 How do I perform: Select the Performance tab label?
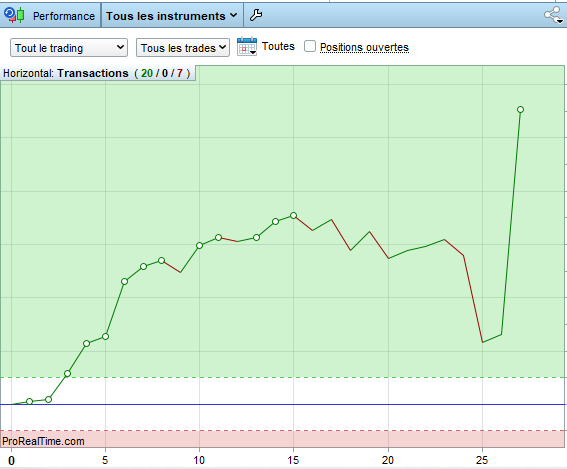point(64,16)
